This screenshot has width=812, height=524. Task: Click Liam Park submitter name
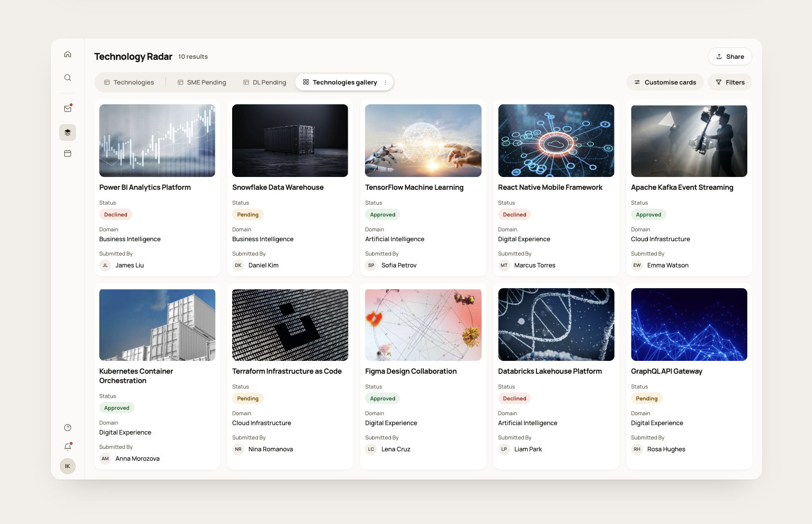click(528, 449)
